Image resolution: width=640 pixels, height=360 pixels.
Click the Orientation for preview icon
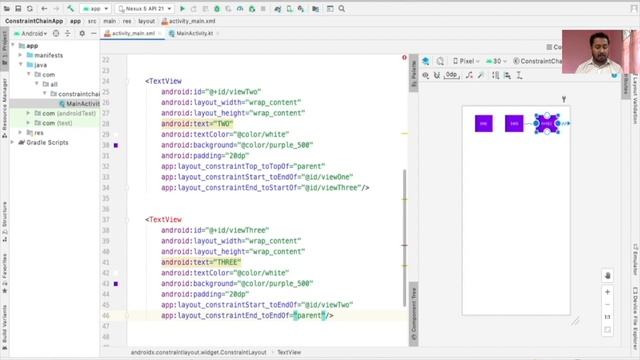pyautogui.click(x=440, y=61)
